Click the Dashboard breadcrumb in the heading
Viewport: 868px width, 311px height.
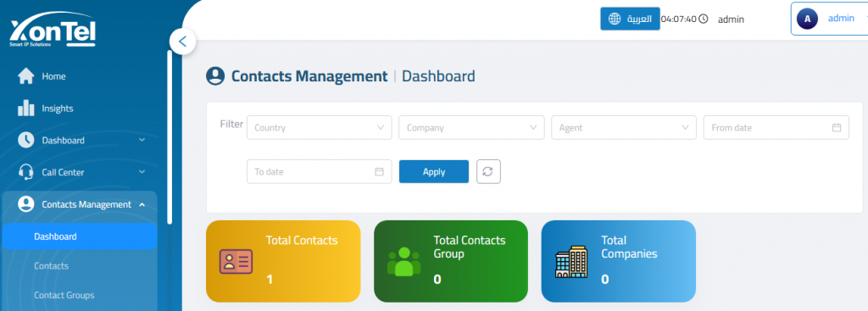pyautogui.click(x=438, y=75)
